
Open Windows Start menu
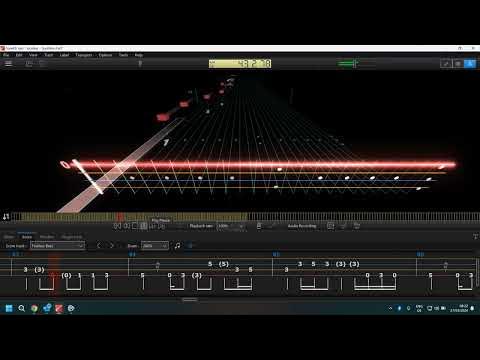9,308
